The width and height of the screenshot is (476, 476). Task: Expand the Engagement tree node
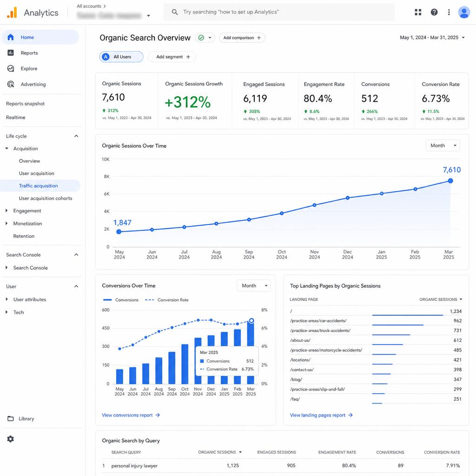pos(7,211)
